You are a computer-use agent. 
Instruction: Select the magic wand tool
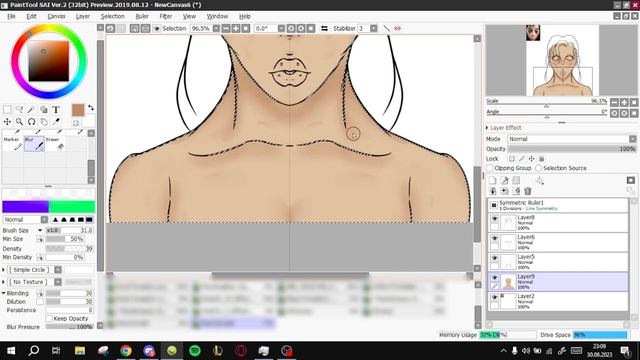[x=31, y=109]
